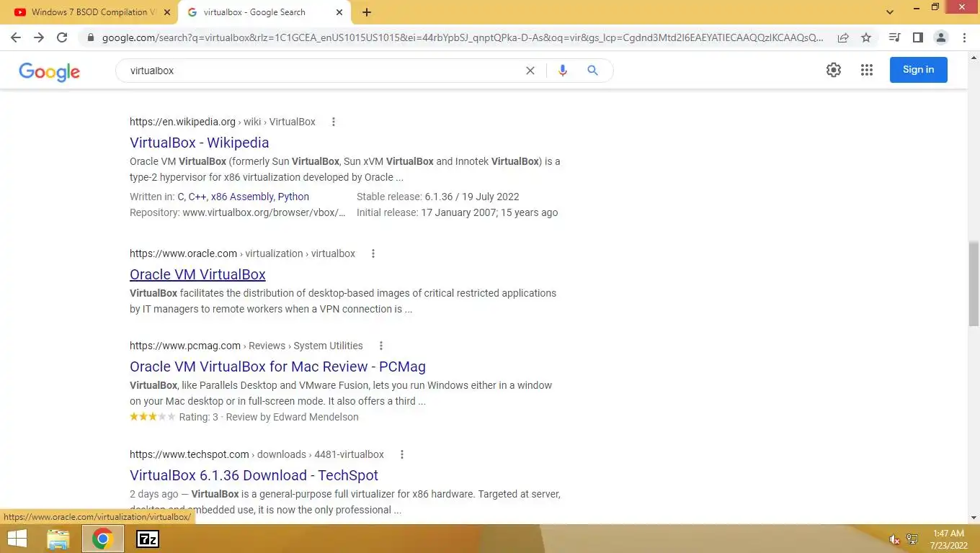Open more options for the techspot.com result
The image size is (980, 553).
[401, 454]
